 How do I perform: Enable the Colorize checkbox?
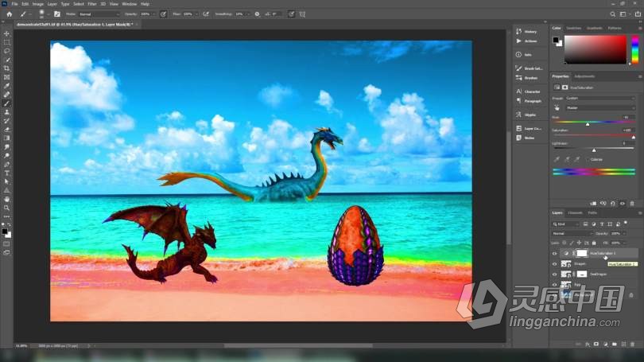[588, 159]
